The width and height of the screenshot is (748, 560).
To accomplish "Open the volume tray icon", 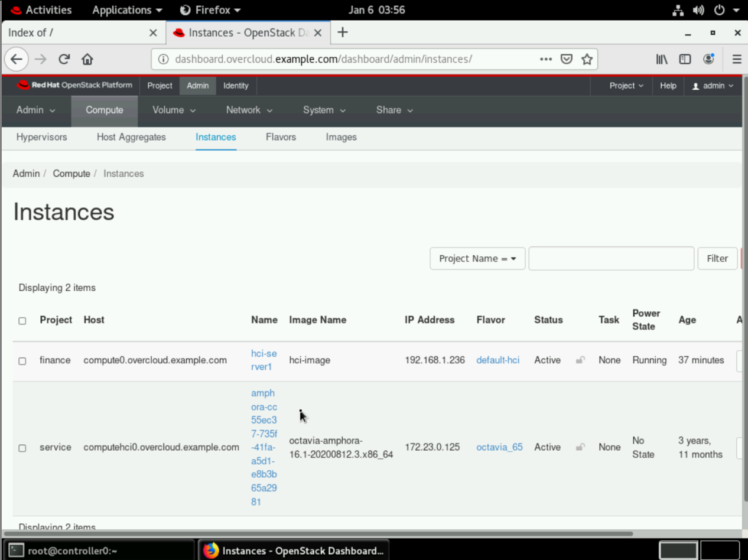I will [x=698, y=10].
